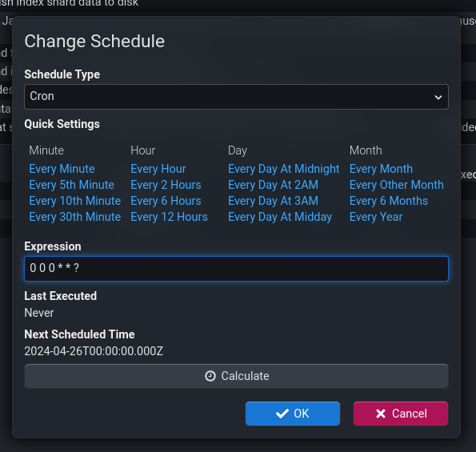The image size is (476, 452).
Task: Open the Schedule Type dropdown showing Cron
Action: (x=236, y=97)
